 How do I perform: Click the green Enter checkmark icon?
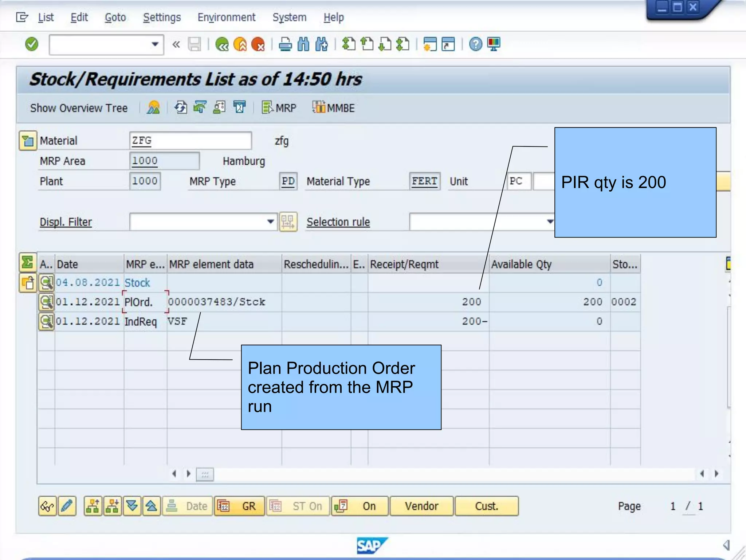[32, 44]
